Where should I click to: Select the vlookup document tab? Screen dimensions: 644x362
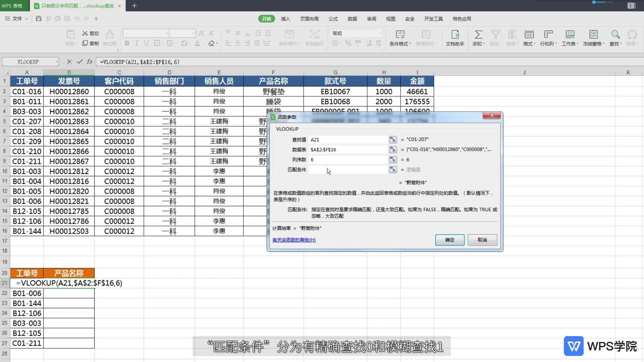pos(78,6)
